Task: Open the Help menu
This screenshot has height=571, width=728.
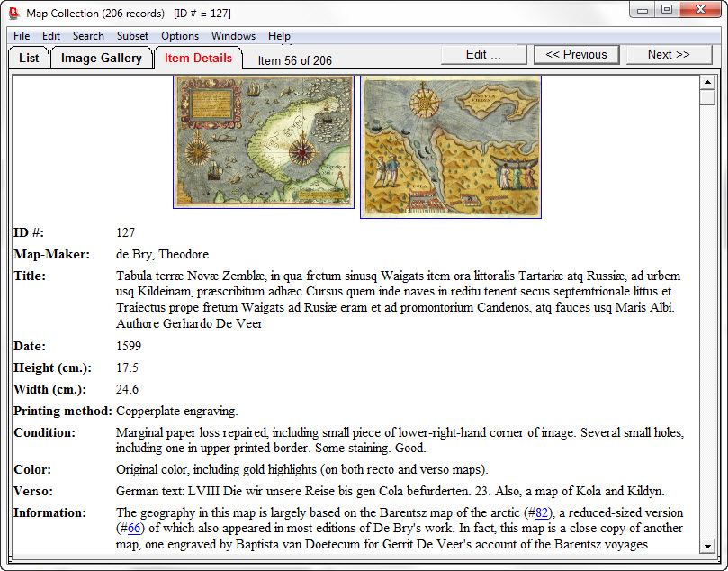Action: click(x=279, y=36)
